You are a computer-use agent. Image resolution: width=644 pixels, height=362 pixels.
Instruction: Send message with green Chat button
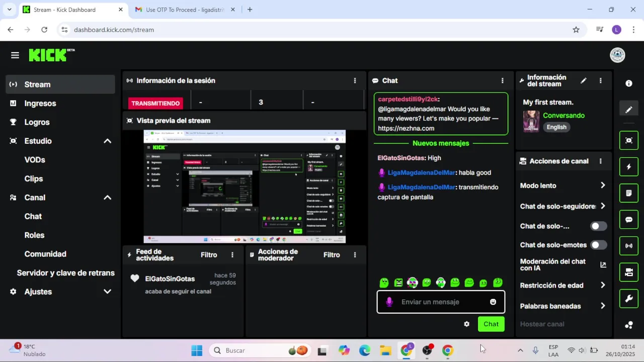pos(491,324)
